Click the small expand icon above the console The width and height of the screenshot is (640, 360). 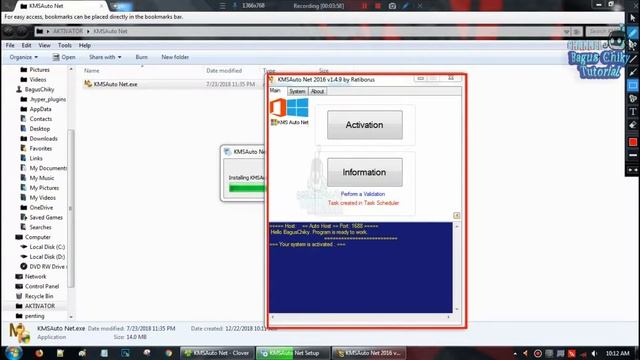click(x=456, y=216)
